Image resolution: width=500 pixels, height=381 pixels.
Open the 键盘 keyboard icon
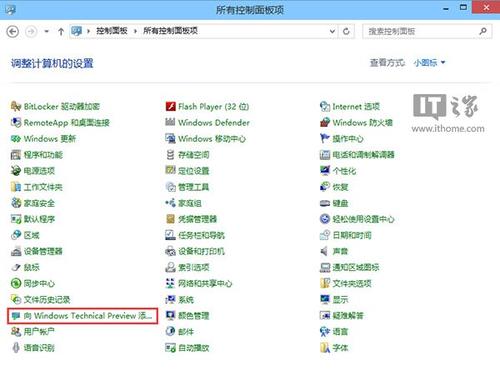tap(325, 203)
